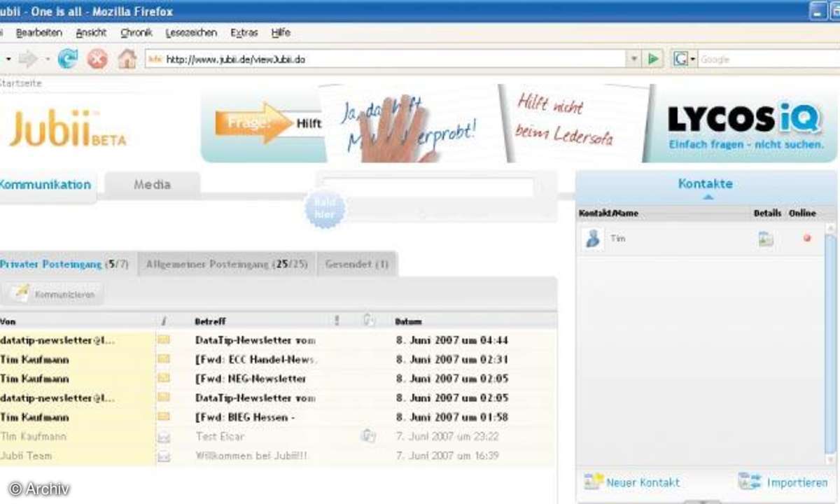840x504 pixels.
Task: Click sender 'Jubii Team'
Action: click(27, 456)
